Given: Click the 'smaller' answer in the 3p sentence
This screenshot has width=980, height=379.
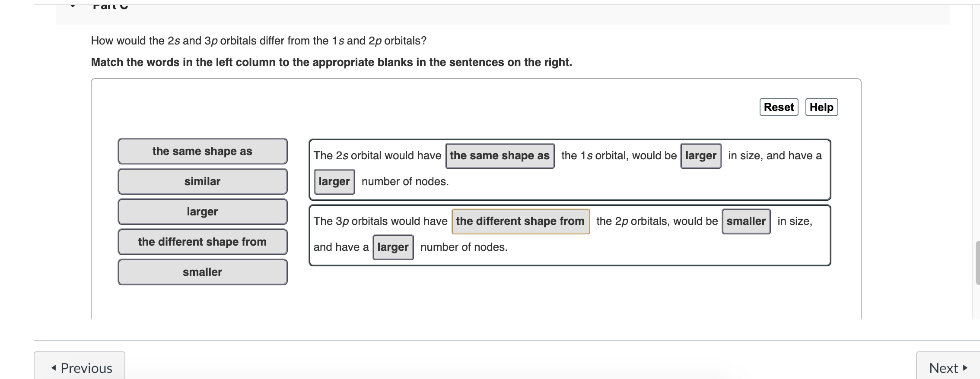Looking at the screenshot, I should coord(746,221).
